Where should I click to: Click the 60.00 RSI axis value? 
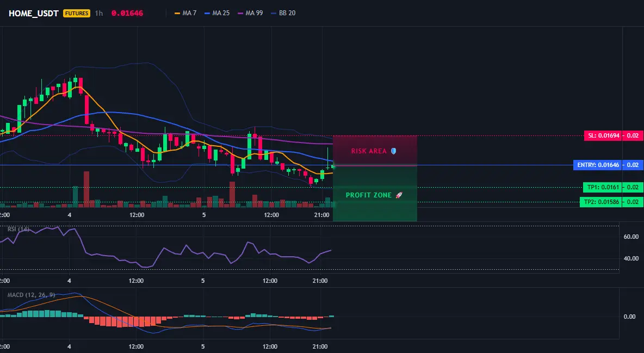[x=631, y=237]
